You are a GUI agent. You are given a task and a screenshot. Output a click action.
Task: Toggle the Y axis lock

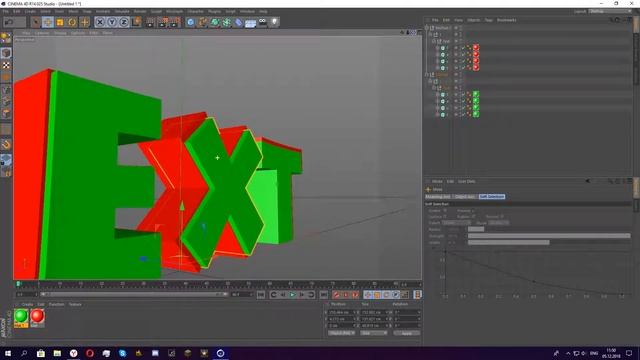112,22
